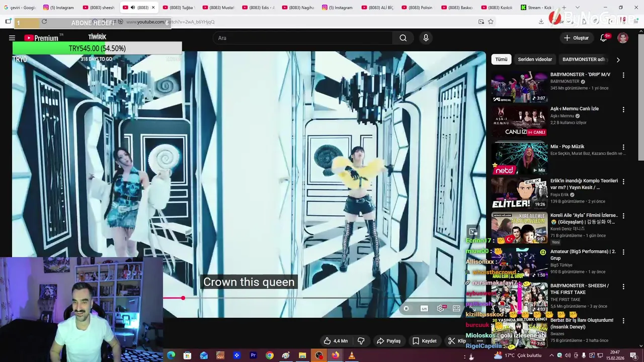Image resolution: width=644 pixels, height=362 pixels.
Task: Switch to the (8083) ALİ BİÇ tab
Action: (377, 8)
